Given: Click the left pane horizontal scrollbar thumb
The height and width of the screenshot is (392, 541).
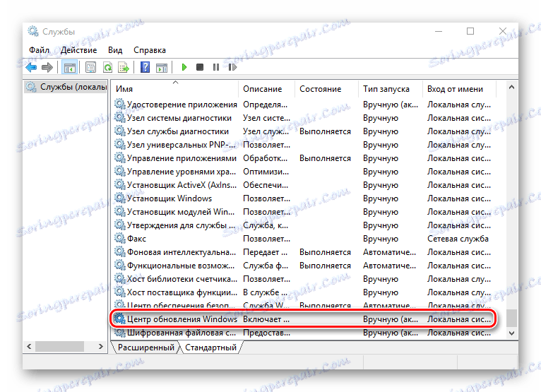Looking at the screenshot, I should click(x=60, y=346).
